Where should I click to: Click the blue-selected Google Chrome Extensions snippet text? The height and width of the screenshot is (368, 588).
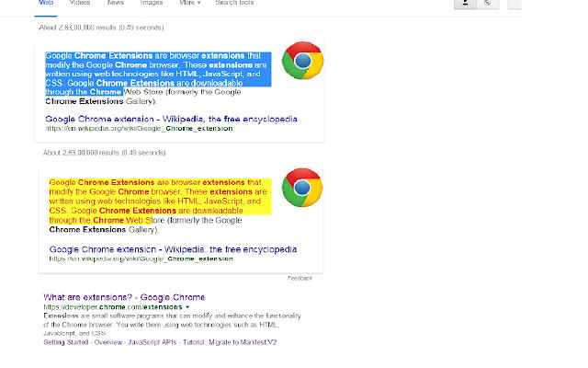[158, 74]
